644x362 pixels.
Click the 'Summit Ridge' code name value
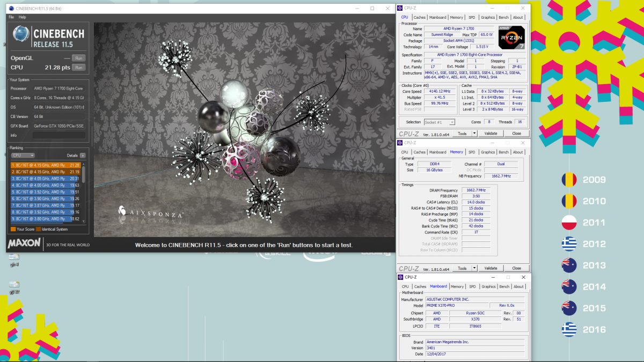click(x=442, y=35)
